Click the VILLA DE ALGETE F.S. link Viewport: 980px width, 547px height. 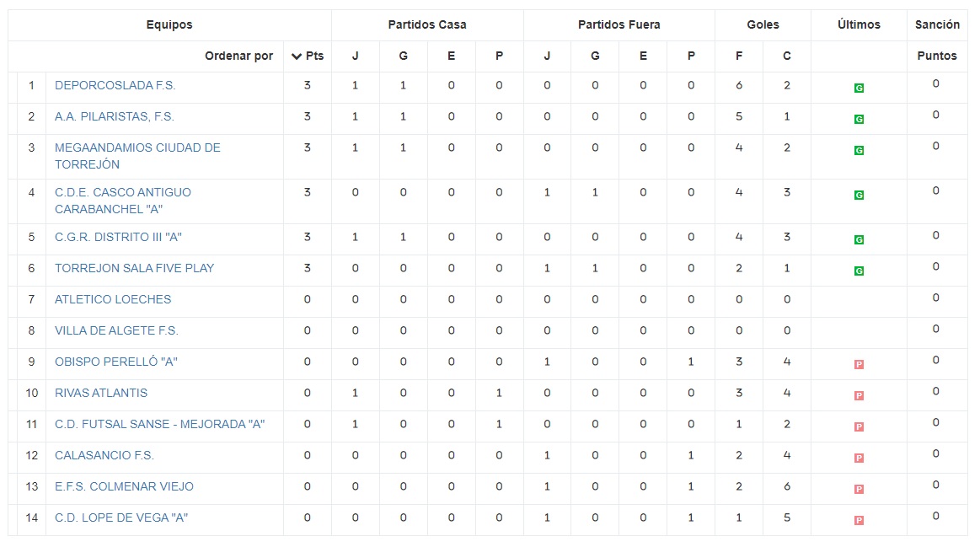(116, 330)
